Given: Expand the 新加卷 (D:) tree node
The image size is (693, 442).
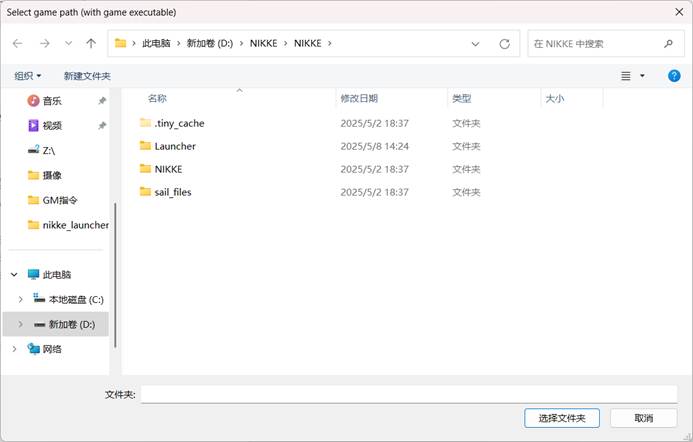Looking at the screenshot, I should tap(20, 324).
